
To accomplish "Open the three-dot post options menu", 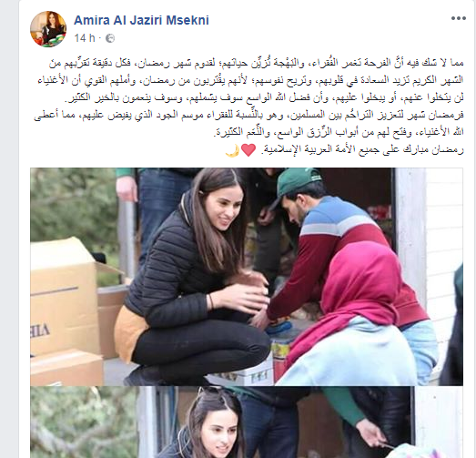I will (x=459, y=18).
